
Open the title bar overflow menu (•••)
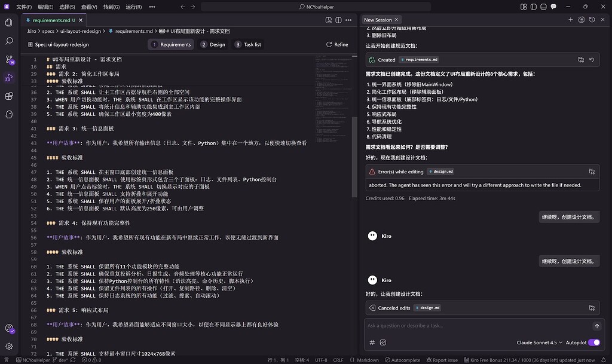click(x=152, y=7)
